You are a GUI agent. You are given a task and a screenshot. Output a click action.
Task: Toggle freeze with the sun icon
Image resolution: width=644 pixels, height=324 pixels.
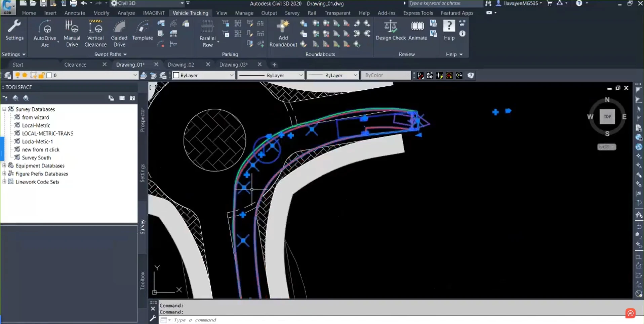tap(25, 75)
